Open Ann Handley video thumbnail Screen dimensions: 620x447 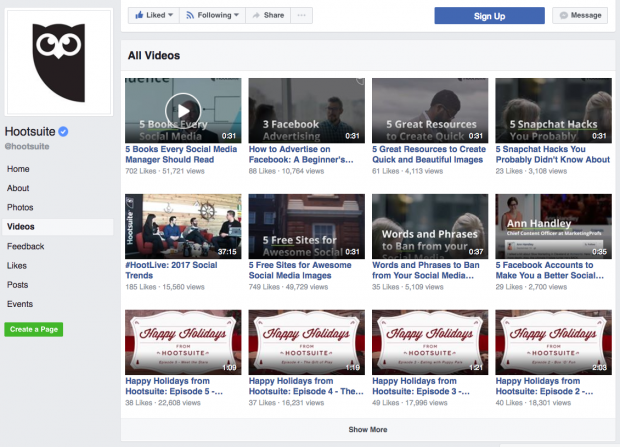(x=553, y=226)
